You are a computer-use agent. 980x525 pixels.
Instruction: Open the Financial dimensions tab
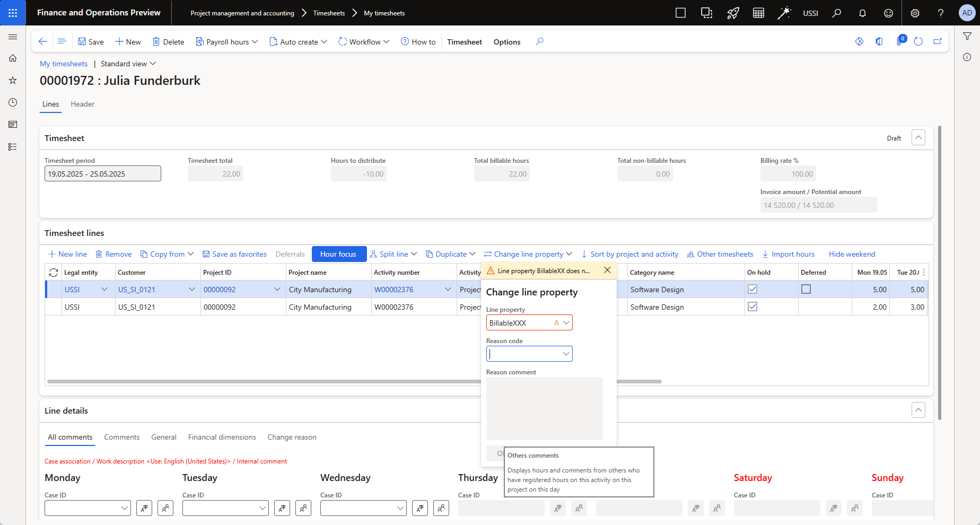click(x=222, y=437)
